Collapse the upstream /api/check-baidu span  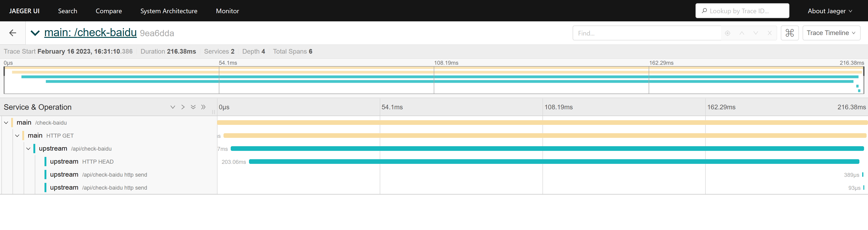click(28, 149)
